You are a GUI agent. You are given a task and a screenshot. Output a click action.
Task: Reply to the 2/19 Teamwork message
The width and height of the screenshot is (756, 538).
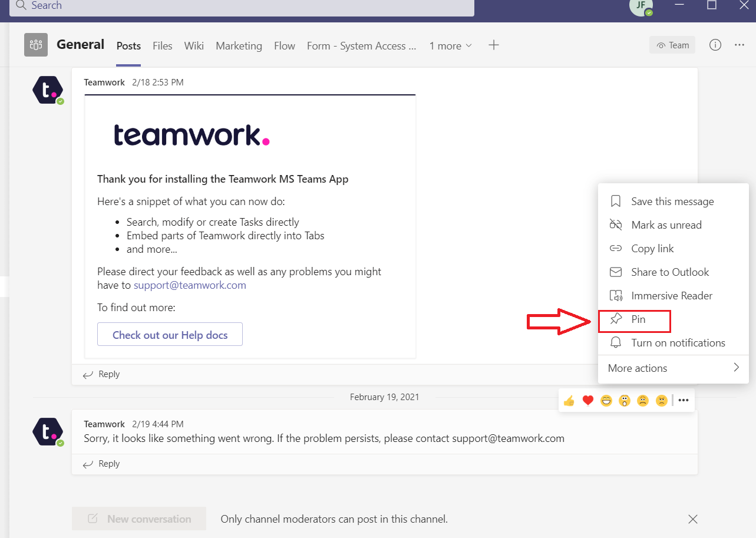(101, 464)
